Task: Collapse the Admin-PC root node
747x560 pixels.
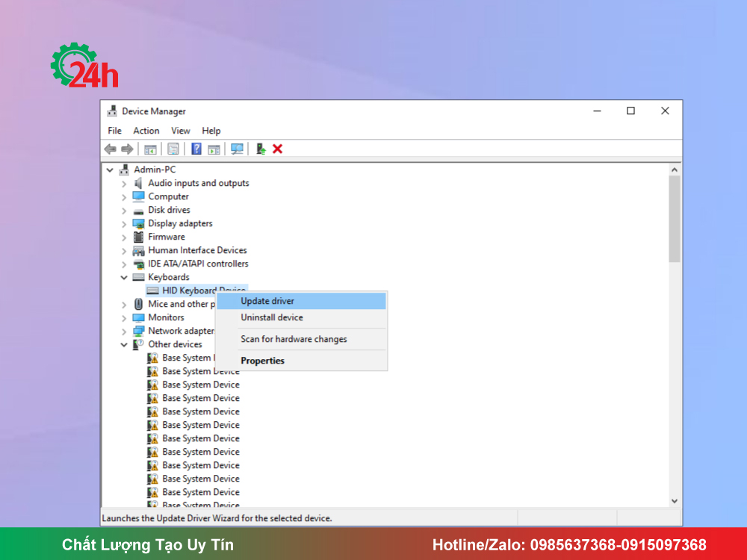Action: pos(110,169)
